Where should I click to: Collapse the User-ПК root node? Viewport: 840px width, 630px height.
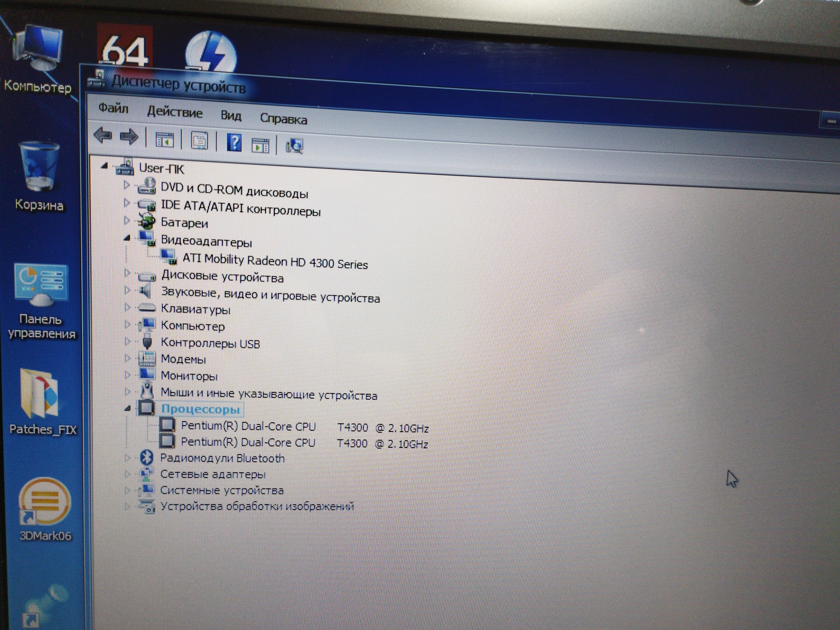(104, 165)
